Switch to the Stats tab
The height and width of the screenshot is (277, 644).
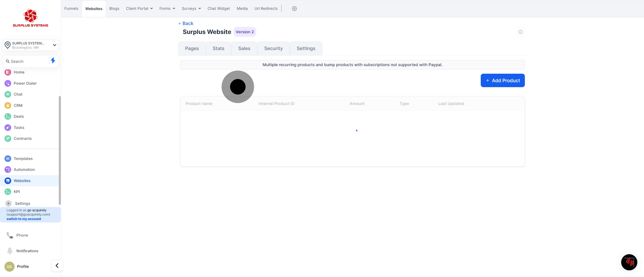tap(218, 48)
